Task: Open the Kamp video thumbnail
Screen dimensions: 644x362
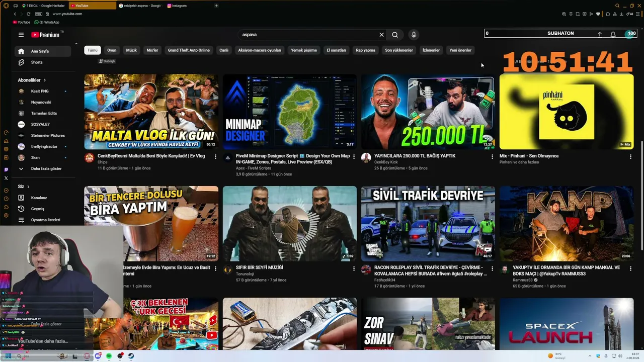Action: [x=567, y=224]
